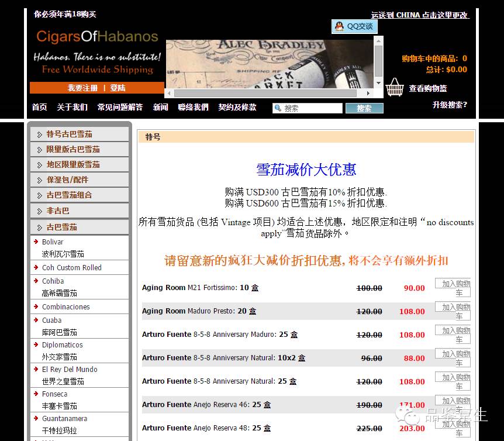This screenshot has width=504, height=441.
Task: Add Aging Room M21 Fortissimo to cart
Action: 453,288
